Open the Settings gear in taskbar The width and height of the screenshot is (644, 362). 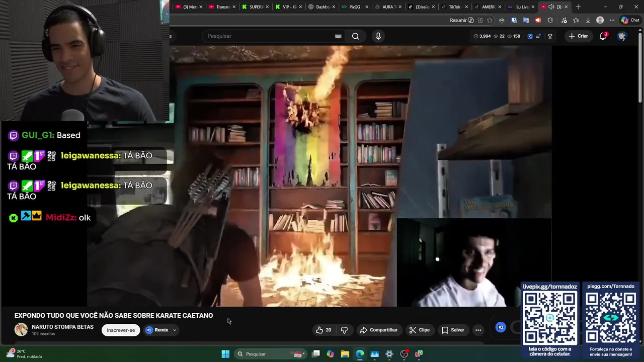click(x=389, y=354)
